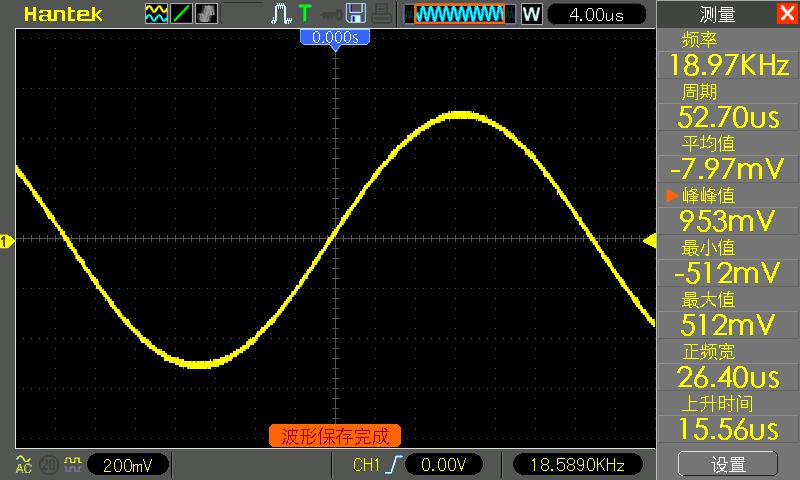Click the 0.000s trigger position marker
This screenshot has width=800, height=480.
(335, 40)
